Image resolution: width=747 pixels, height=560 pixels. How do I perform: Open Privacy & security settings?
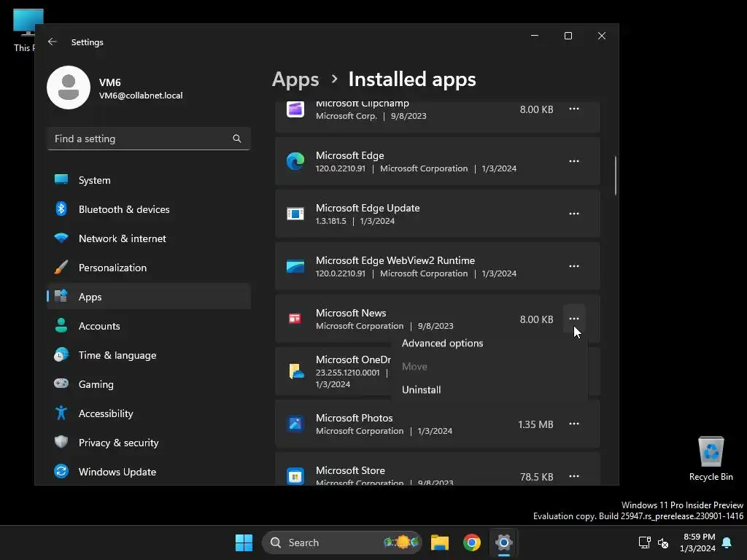(x=149, y=443)
